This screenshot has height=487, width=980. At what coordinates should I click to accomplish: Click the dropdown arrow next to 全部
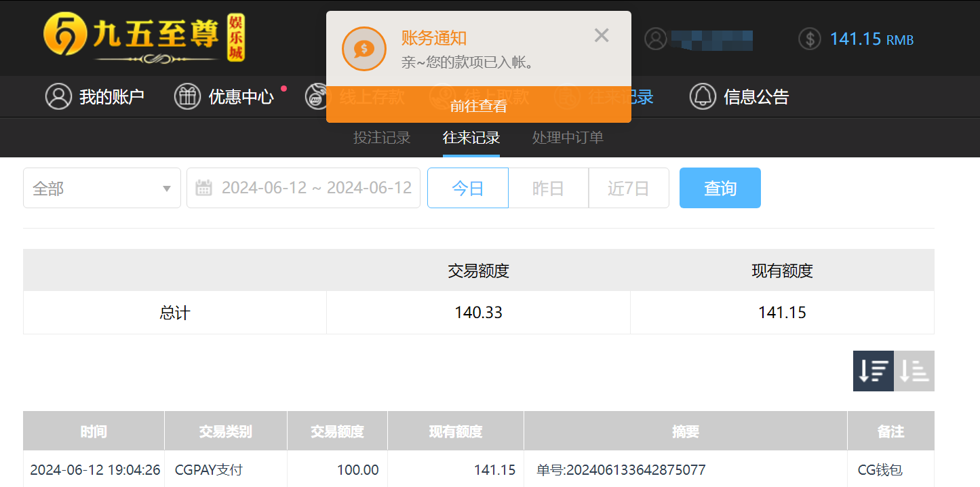(x=166, y=188)
